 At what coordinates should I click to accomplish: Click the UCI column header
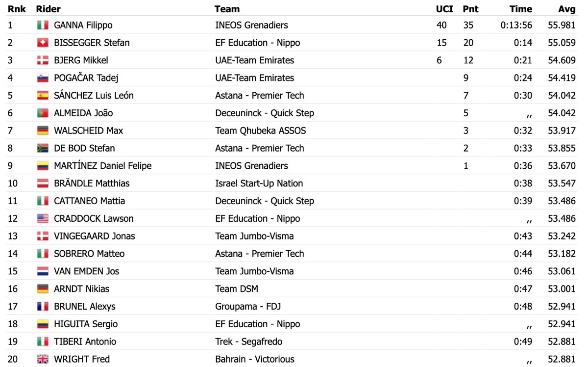pyautogui.click(x=444, y=9)
